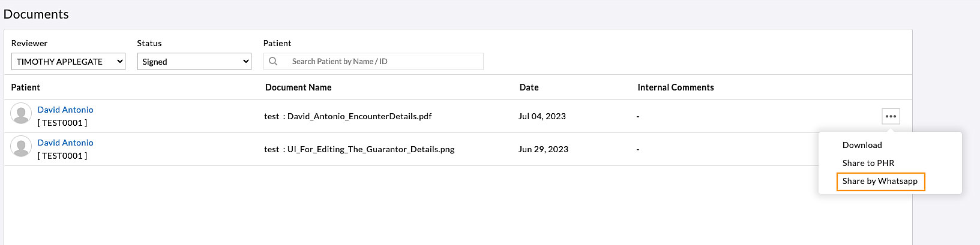Expand the Status dropdown set to Signed

pos(194,62)
